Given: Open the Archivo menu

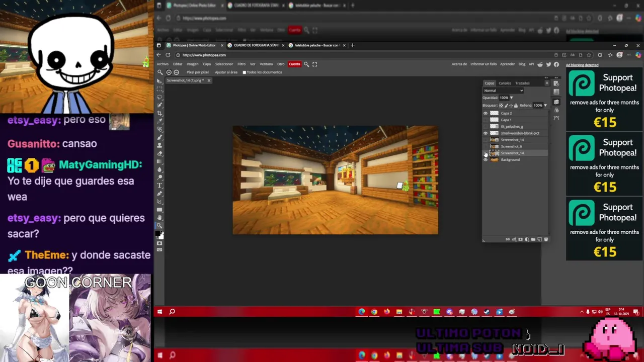Looking at the screenshot, I should 163,64.
